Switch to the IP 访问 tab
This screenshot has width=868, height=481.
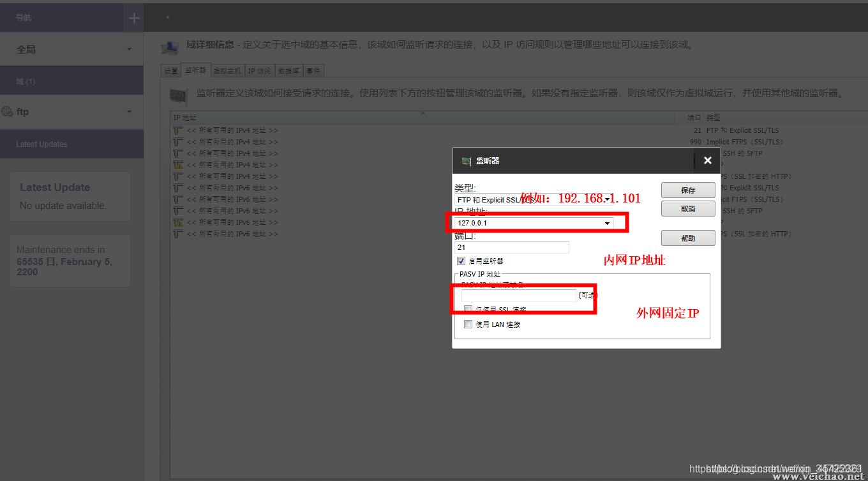(x=259, y=70)
